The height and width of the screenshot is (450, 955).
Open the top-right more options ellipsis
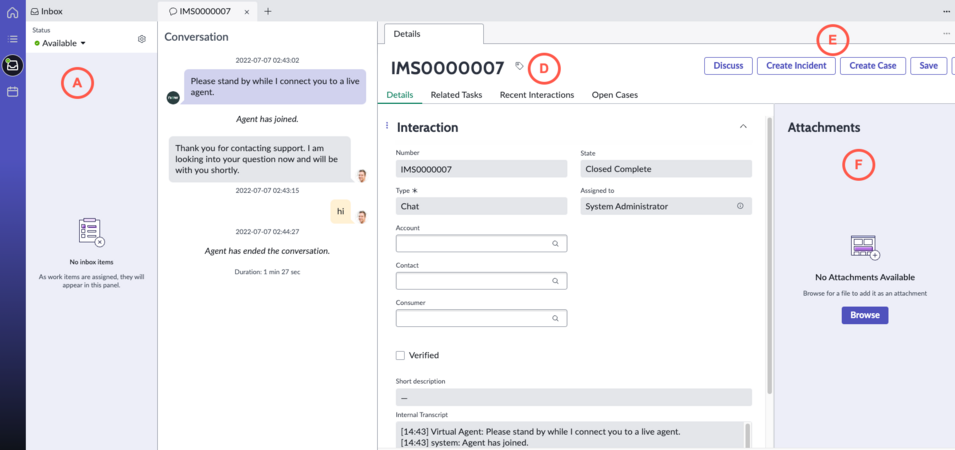946,11
